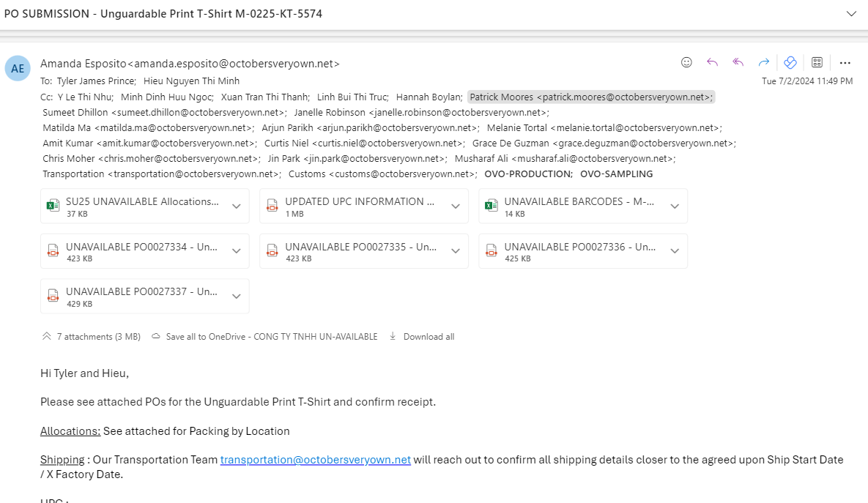Click Cc recipient Chris Moher
868x503 pixels.
point(151,159)
